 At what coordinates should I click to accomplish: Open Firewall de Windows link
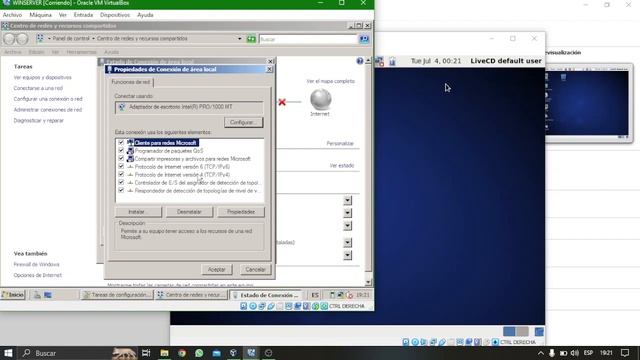tap(36, 264)
